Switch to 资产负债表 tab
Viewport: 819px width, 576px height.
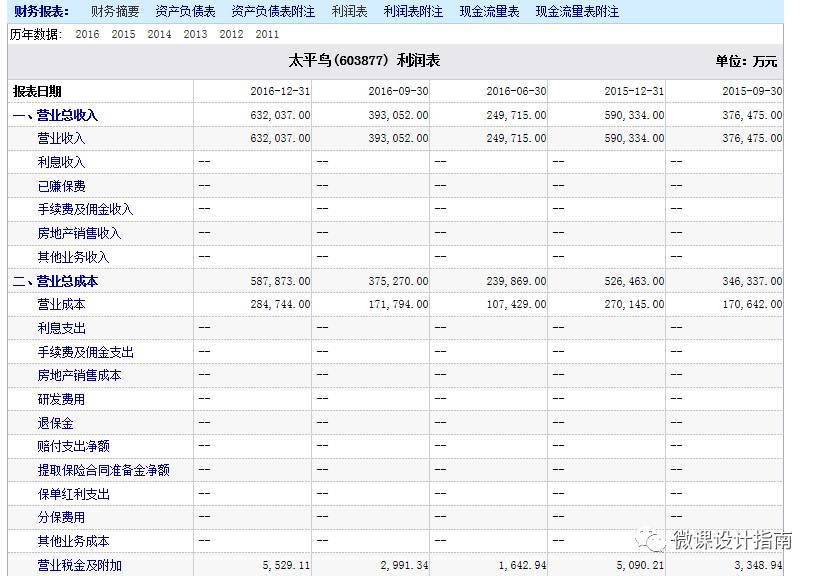point(185,11)
